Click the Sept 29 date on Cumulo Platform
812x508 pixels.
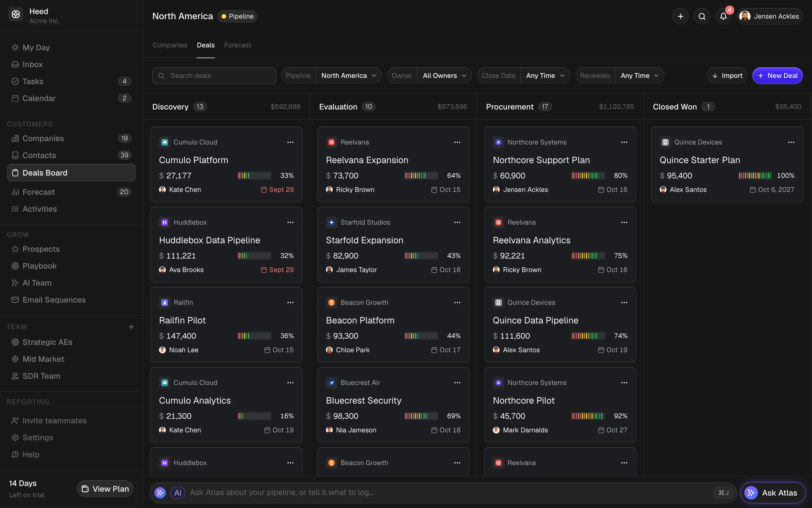pos(277,189)
